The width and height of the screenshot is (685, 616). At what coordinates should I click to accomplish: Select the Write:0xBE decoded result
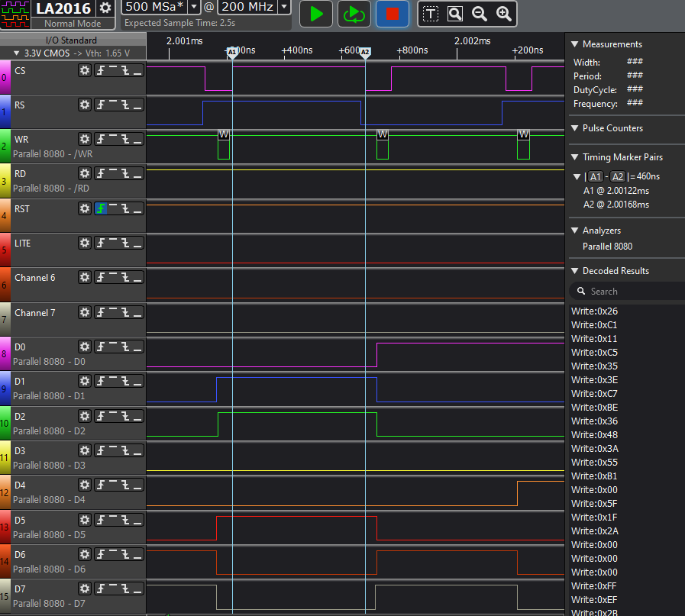(x=594, y=408)
